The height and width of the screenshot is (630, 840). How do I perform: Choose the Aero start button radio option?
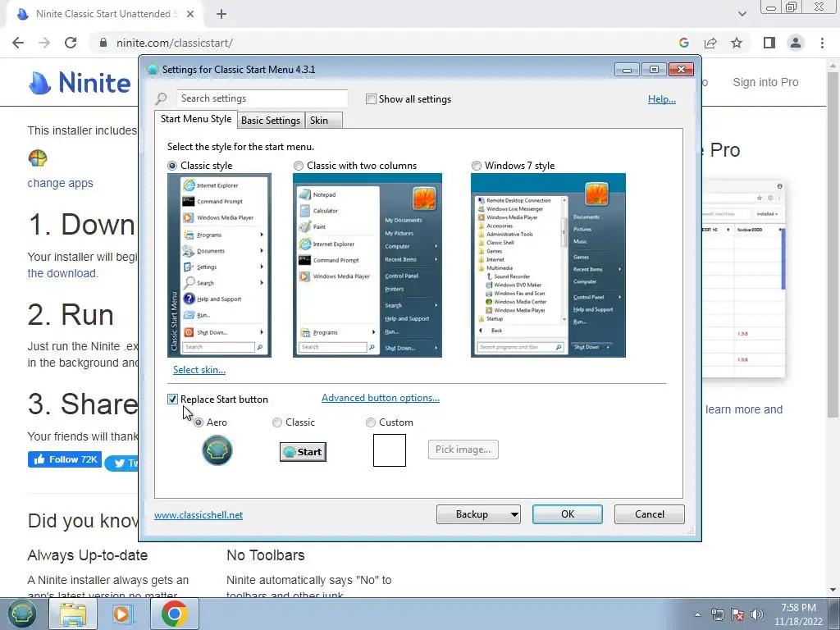point(199,422)
